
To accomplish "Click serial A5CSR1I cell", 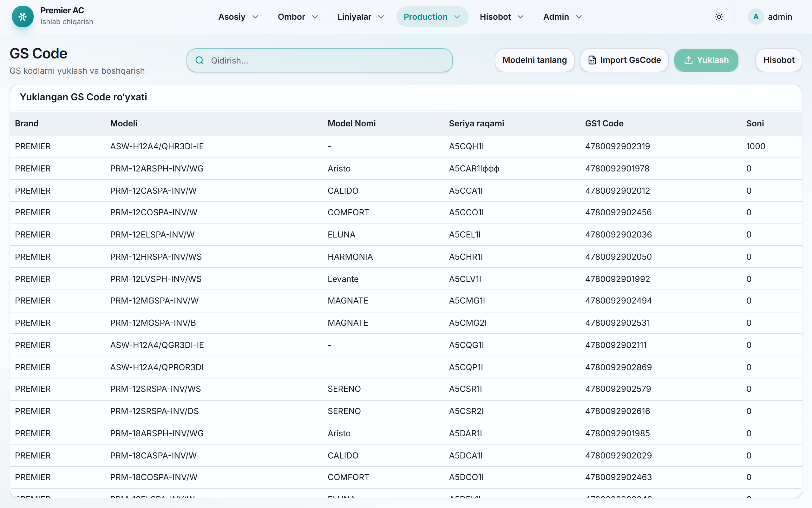I will (x=465, y=389).
